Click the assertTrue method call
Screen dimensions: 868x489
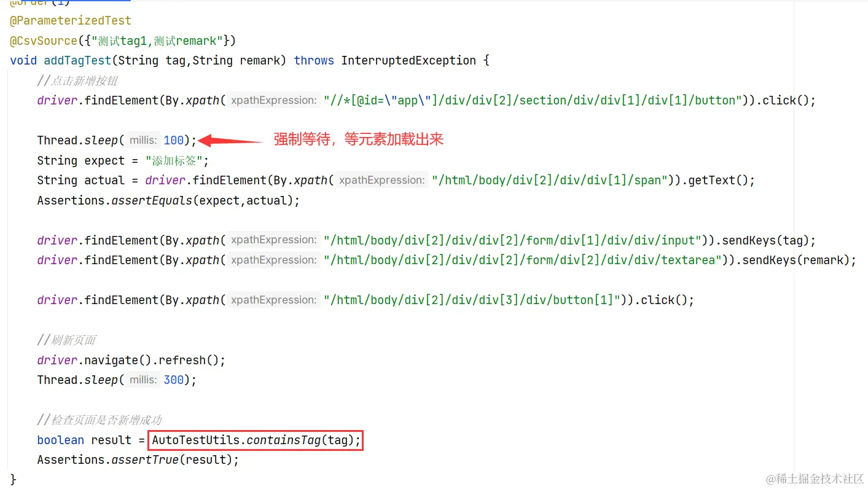click(145, 460)
